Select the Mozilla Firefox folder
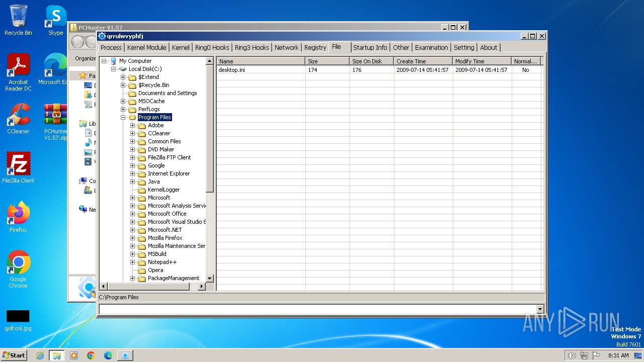 point(165,238)
